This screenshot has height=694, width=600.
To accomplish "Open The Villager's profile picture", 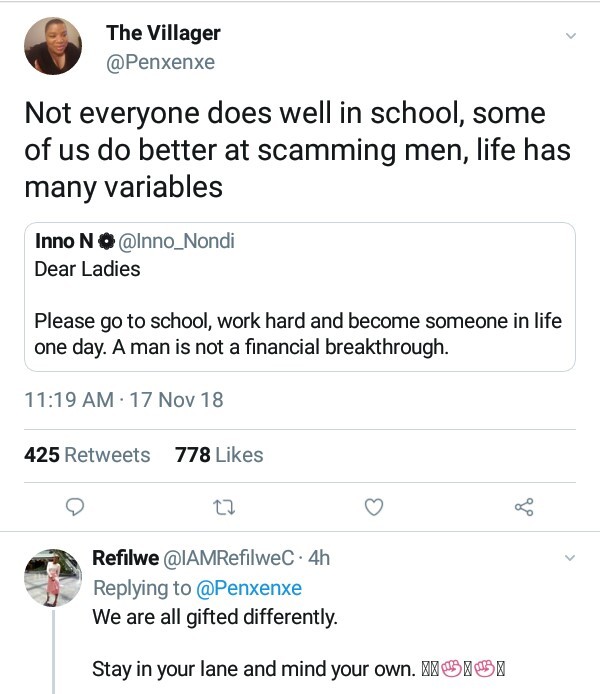I will click(x=52, y=46).
